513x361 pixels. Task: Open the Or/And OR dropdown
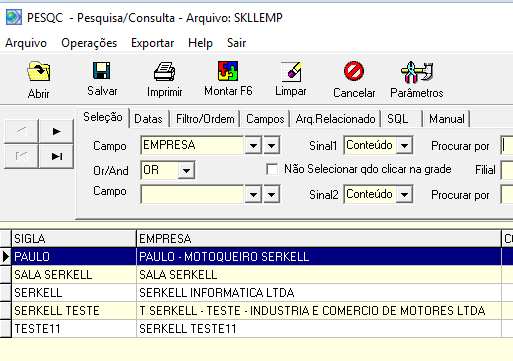pos(186,170)
